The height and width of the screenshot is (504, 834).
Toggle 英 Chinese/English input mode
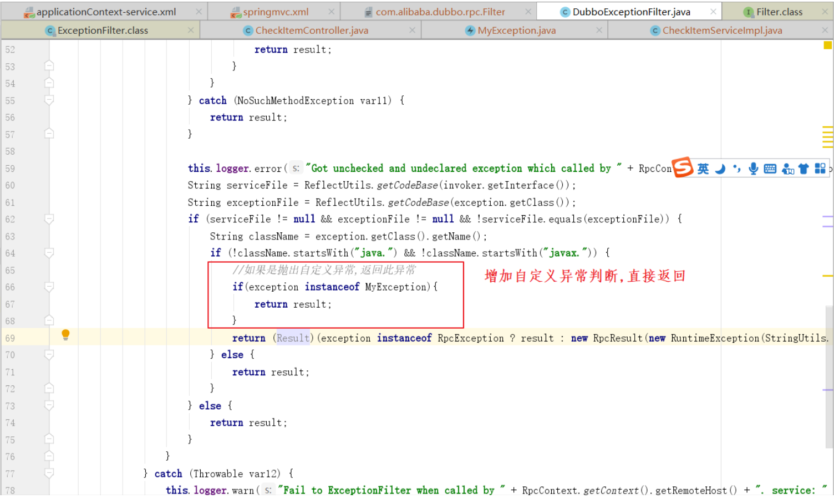click(702, 168)
